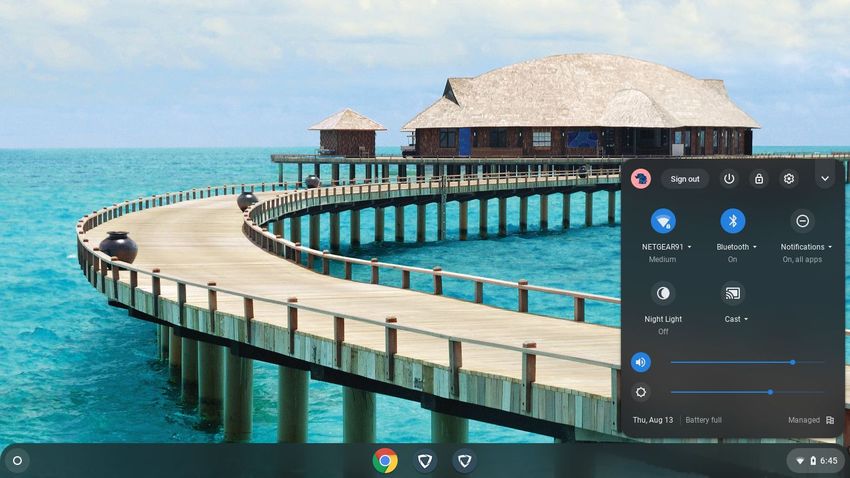Image resolution: width=850 pixels, height=478 pixels.
Task: Click the Cast screen icon
Action: point(732,294)
